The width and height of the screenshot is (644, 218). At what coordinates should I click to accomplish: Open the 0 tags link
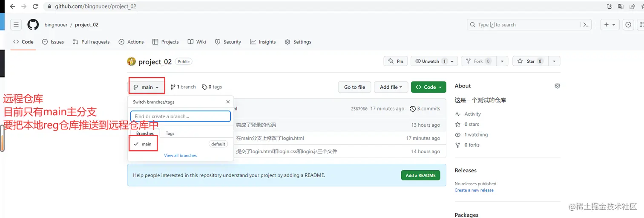pyautogui.click(x=212, y=87)
